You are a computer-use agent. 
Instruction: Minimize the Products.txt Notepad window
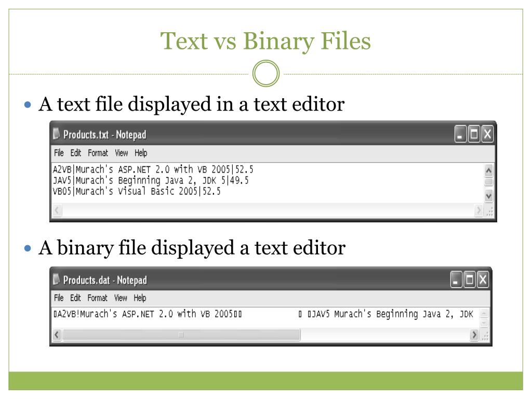(x=460, y=134)
